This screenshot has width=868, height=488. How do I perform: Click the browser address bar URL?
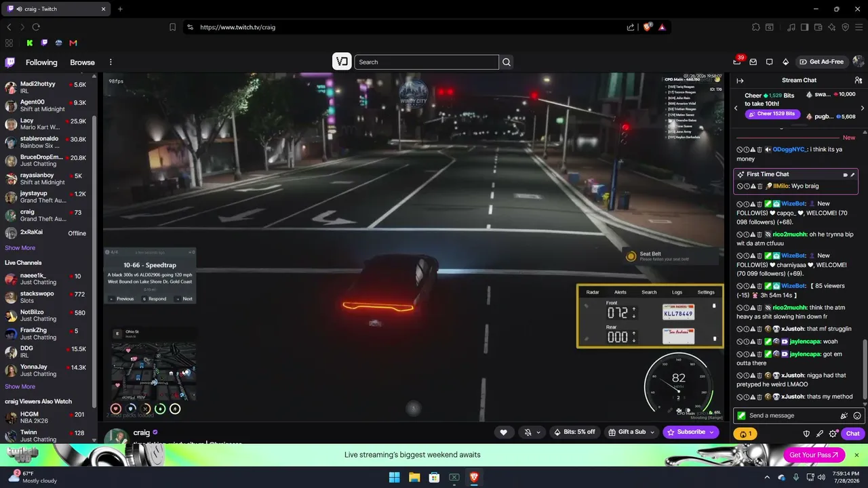pyautogui.click(x=237, y=27)
